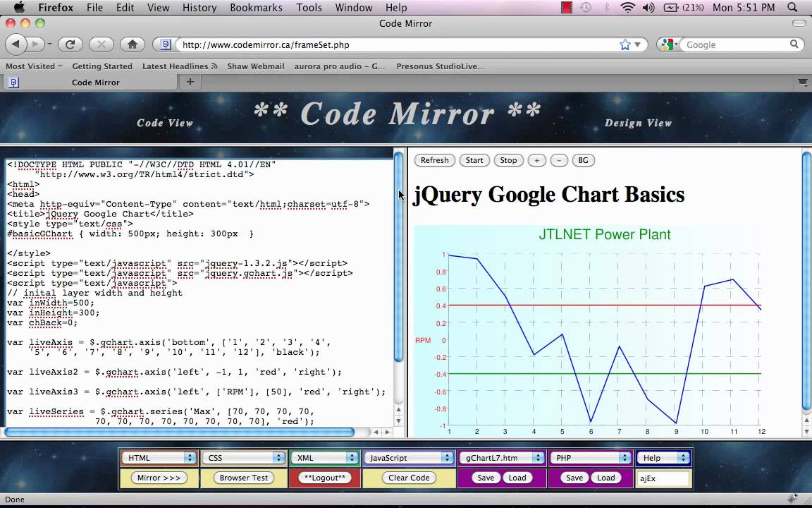The width and height of the screenshot is (812, 508).
Task: Open the Getting Started bookmark
Action: 102,66
